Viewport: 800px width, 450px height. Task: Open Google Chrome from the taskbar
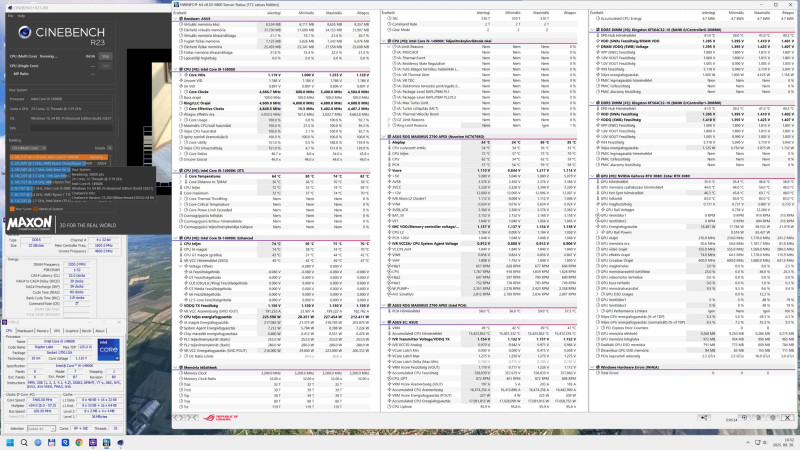pos(79,442)
